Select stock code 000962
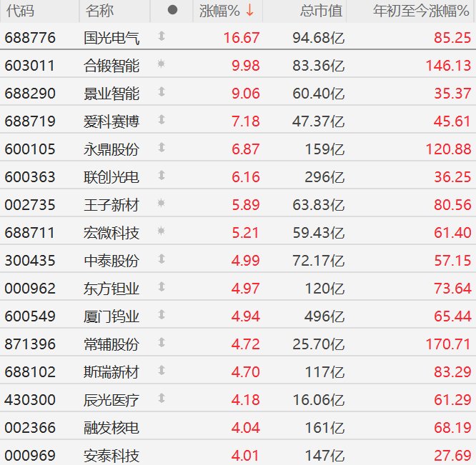Image resolution: width=476 pixels, height=465 pixels. pos(30,289)
